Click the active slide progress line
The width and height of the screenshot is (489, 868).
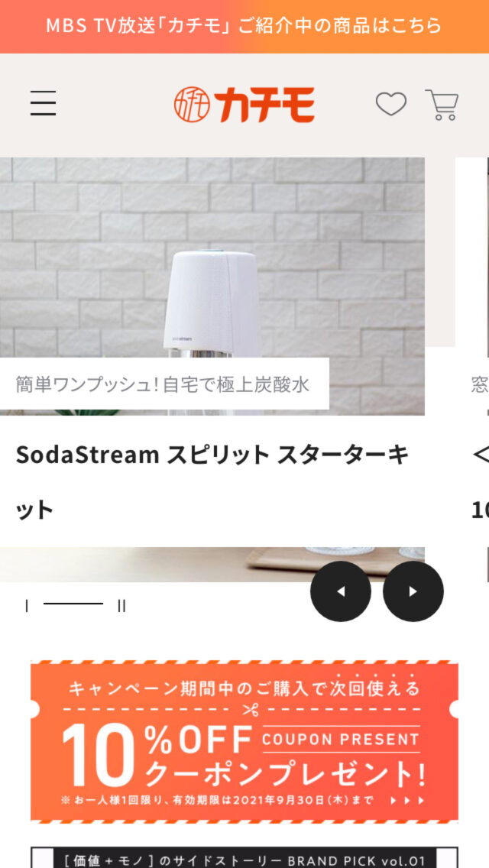pos(73,604)
